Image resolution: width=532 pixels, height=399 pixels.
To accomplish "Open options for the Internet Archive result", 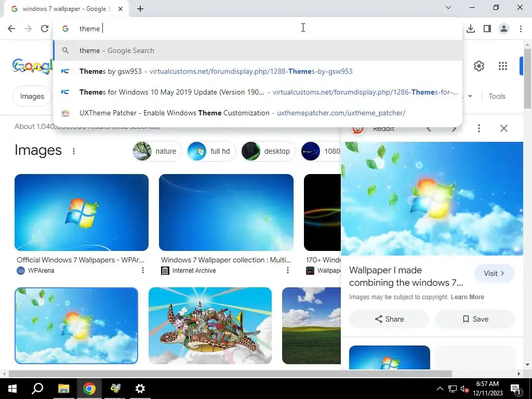I will [288, 270].
